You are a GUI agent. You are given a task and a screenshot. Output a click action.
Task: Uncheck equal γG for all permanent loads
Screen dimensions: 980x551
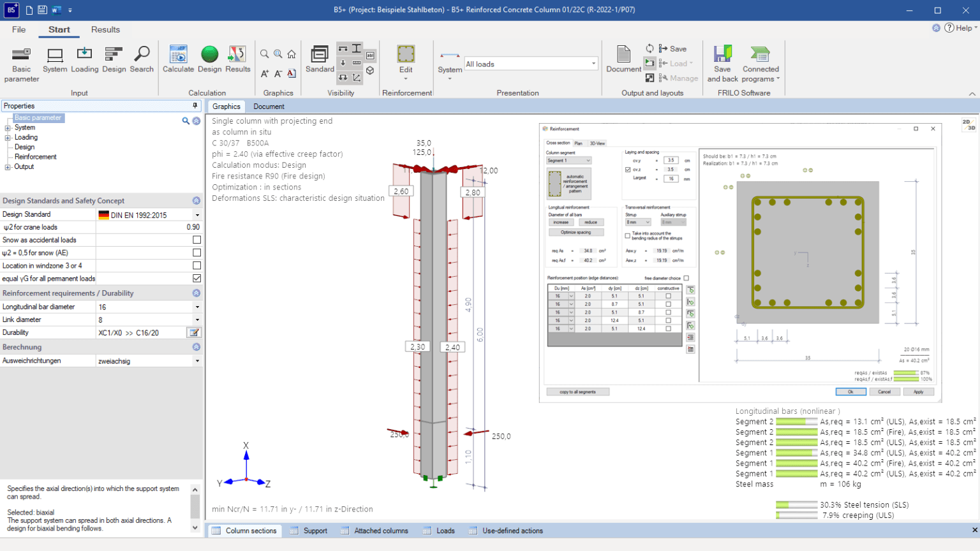(x=197, y=278)
